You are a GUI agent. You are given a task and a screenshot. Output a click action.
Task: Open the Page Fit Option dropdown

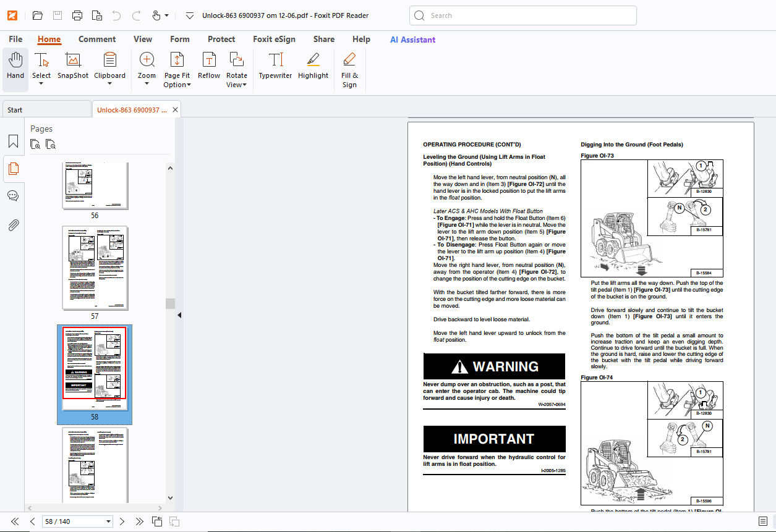click(189, 85)
